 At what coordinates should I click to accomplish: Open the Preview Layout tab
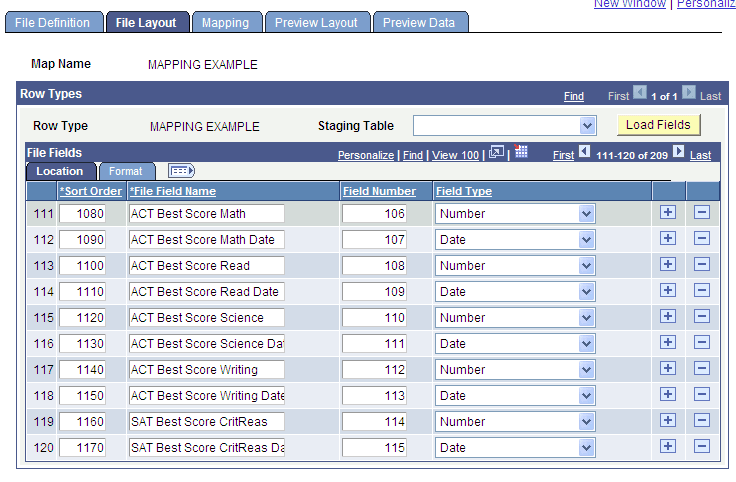317,23
